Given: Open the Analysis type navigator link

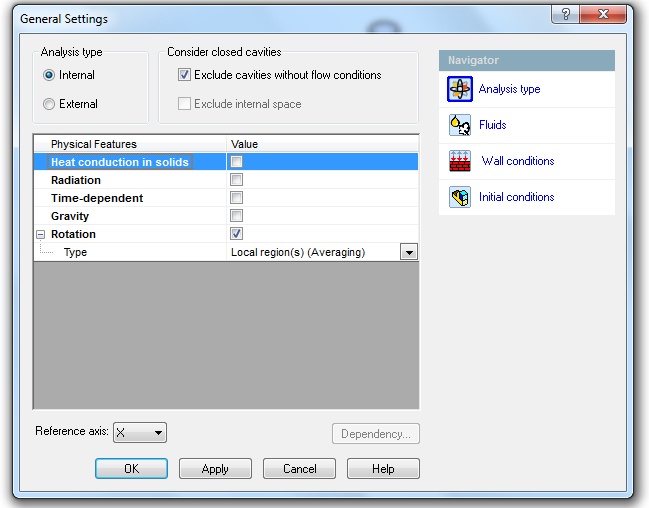Looking at the screenshot, I should pos(510,89).
